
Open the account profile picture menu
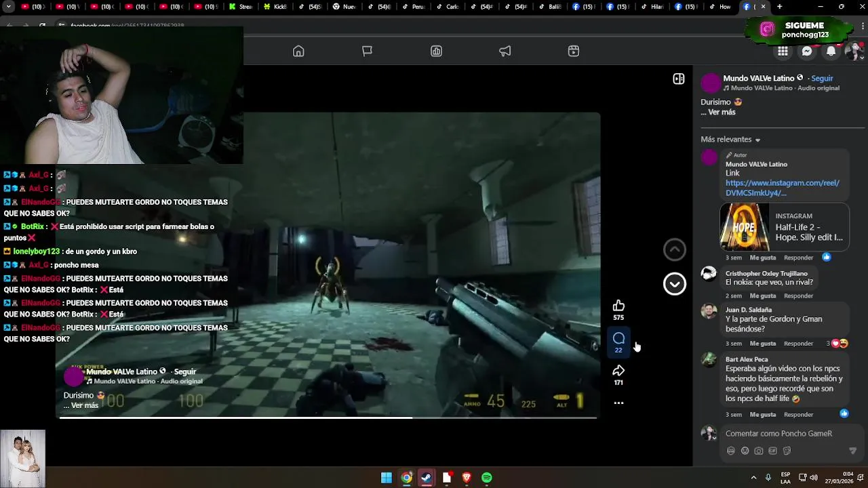click(x=853, y=52)
